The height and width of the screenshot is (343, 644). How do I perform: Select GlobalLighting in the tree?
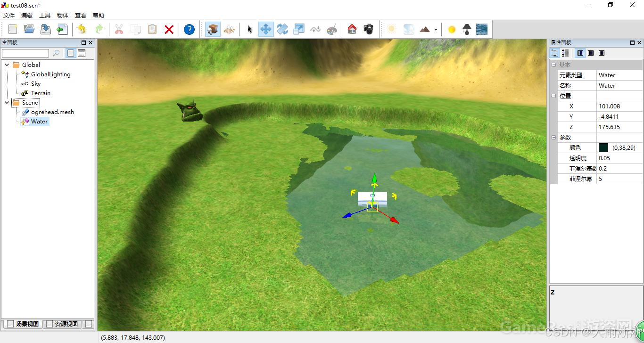pyautogui.click(x=50, y=74)
